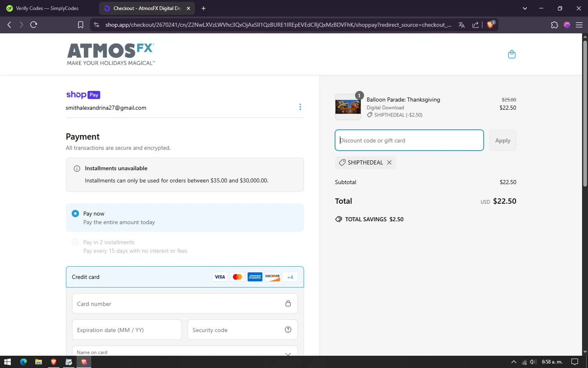
Task: Click the page vertical scrollbar
Action: tap(585, 114)
